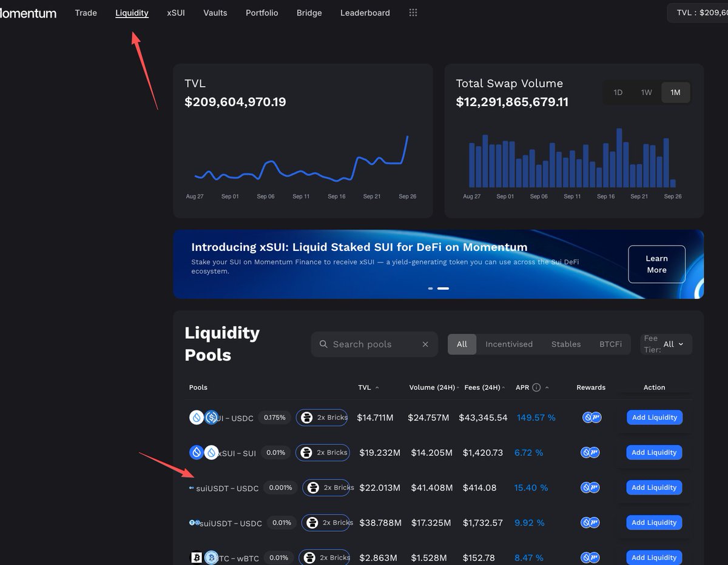
Task: Click 2x Bricks badge in 0.01% suiUSDT – USDC row
Action: pyautogui.click(x=327, y=523)
